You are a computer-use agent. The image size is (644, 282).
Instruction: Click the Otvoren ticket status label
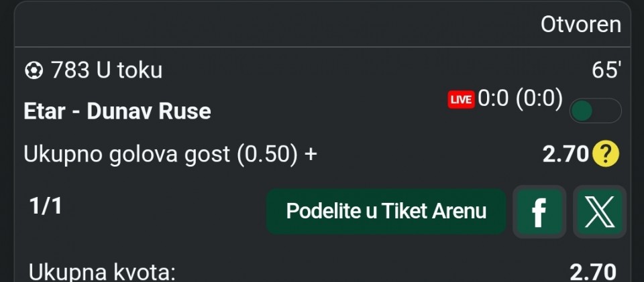[581, 25]
